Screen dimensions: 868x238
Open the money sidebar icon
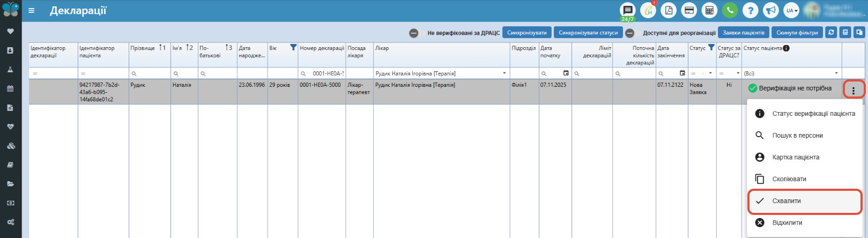pyautogui.click(x=10, y=203)
